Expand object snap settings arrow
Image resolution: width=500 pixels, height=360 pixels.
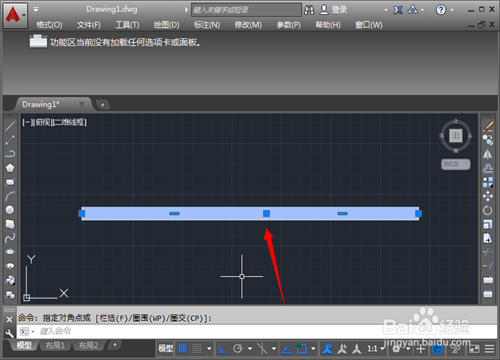click(x=313, y=349)
